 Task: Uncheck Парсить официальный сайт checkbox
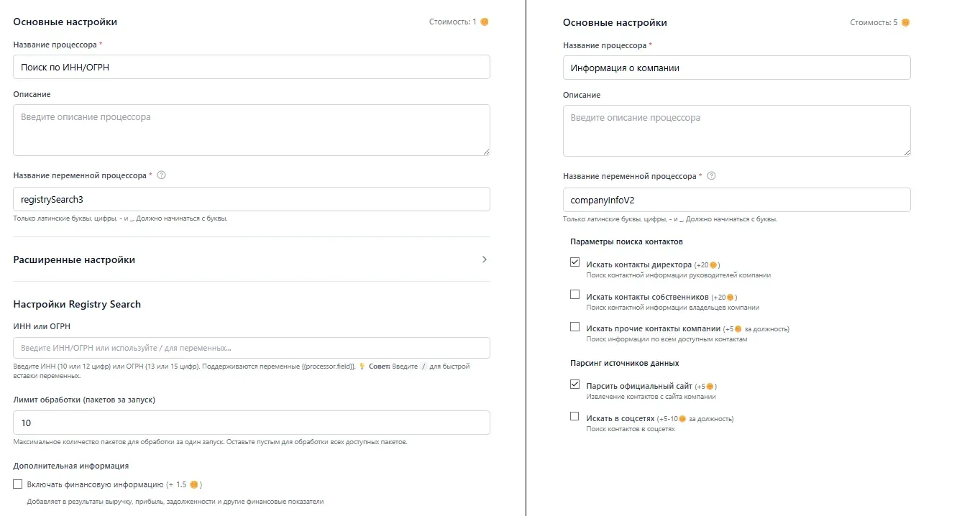coord(574,384)
